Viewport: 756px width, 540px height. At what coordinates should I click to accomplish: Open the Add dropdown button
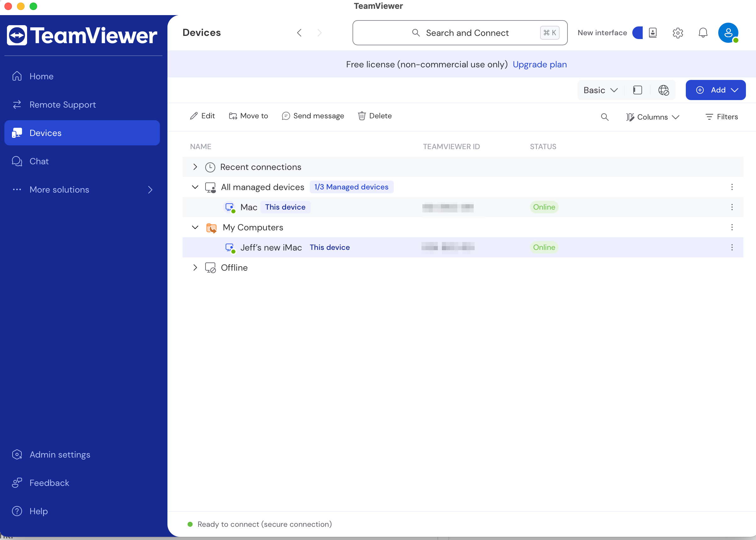[x=715, y=90]
